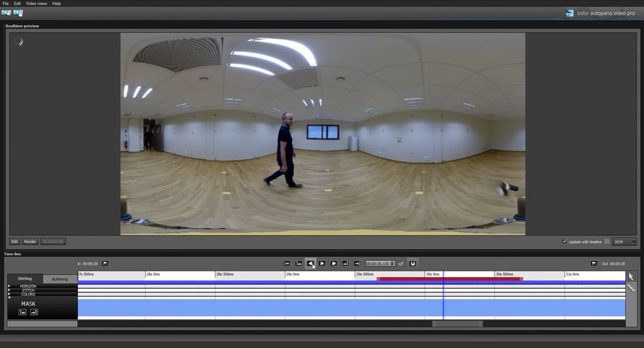Toggle the U snap button near timecode

click(x=413, y=264)
